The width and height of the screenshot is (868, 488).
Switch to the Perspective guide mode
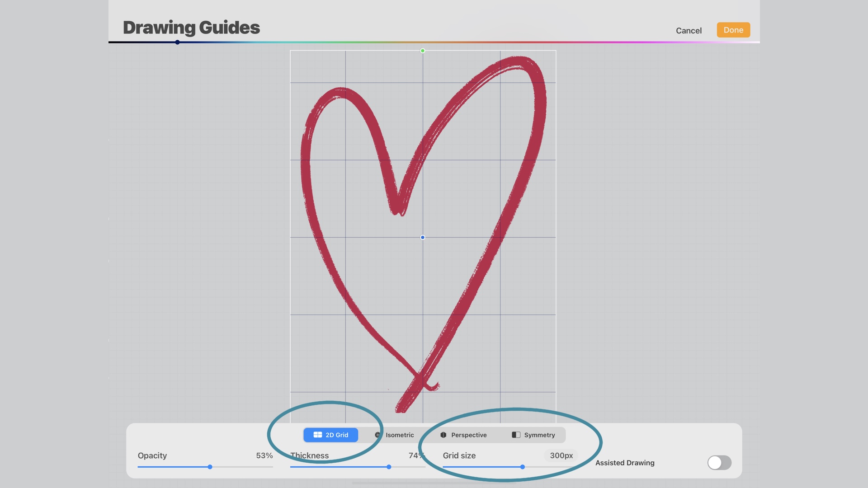tap(463, 435)
